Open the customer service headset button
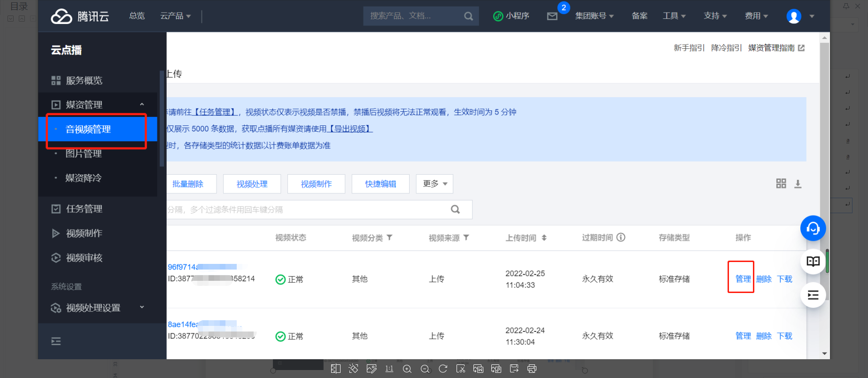868x378 pixels. [813, 228]
